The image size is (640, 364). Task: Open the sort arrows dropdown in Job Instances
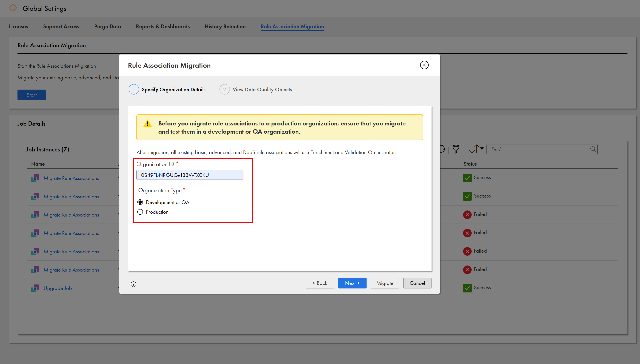click(x=476, y=149)
